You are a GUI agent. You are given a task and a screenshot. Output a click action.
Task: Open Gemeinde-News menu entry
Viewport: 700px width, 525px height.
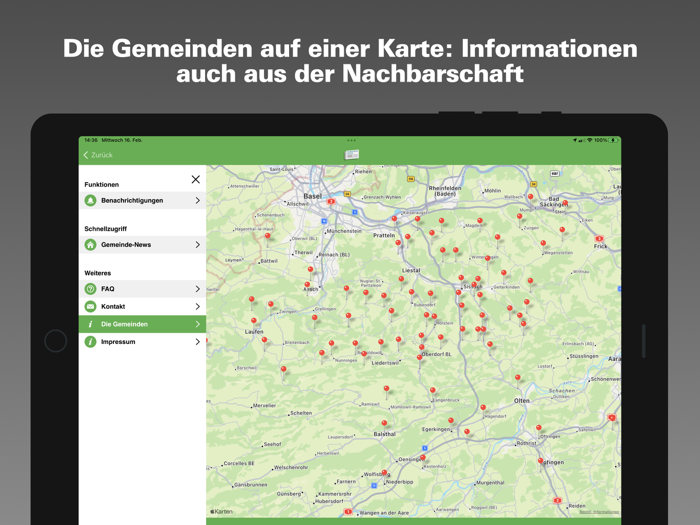point(142,245)
